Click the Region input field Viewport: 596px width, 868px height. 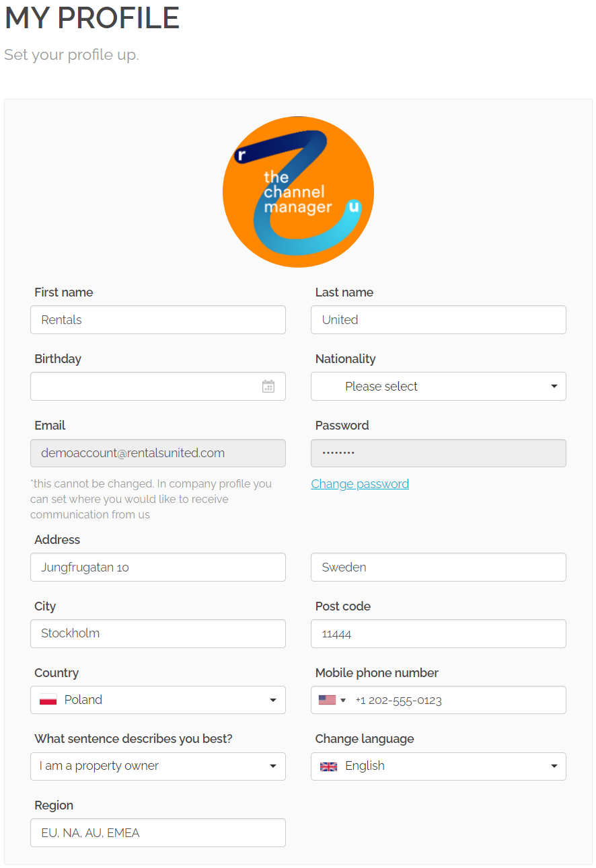pos(158,833)
